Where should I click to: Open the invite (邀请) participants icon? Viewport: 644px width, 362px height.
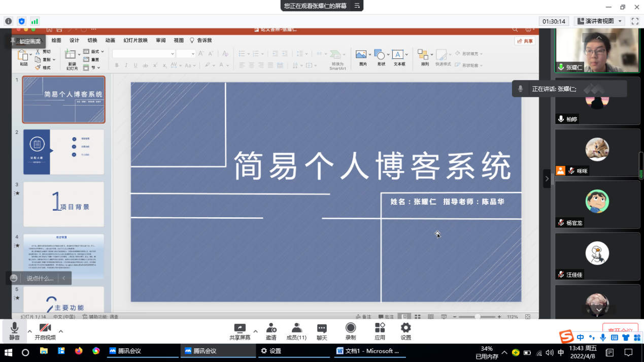point(271,328)
